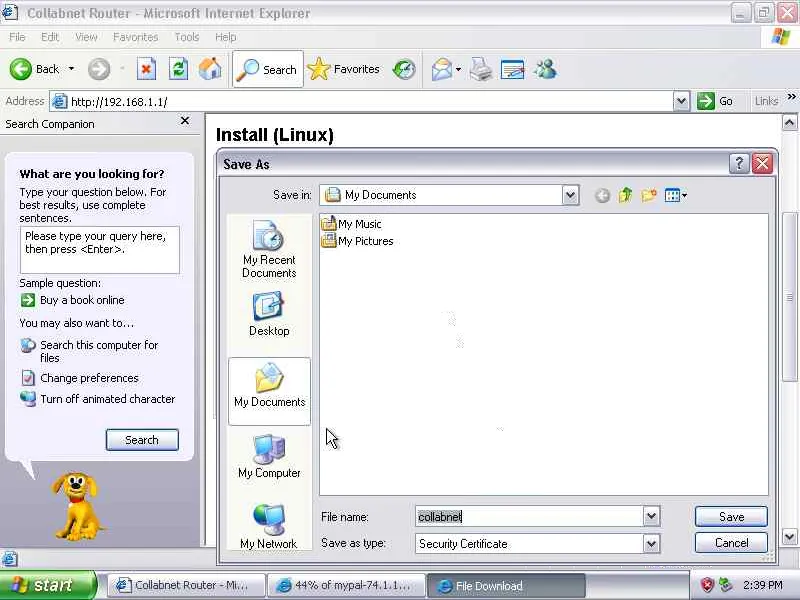Open the Views menu icon in Save As
This screenshot has width=800, height=600.
[x=676, y=195]
